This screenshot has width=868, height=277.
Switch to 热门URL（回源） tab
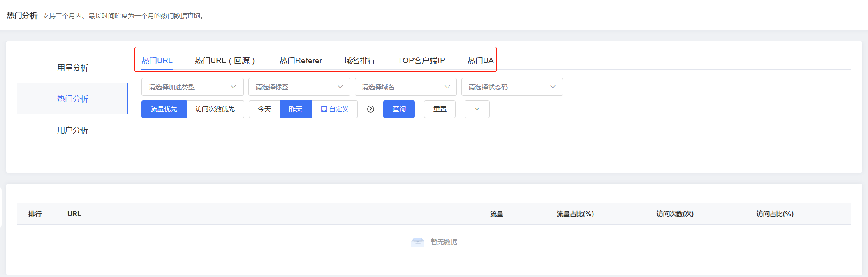(x=225, y=61)
